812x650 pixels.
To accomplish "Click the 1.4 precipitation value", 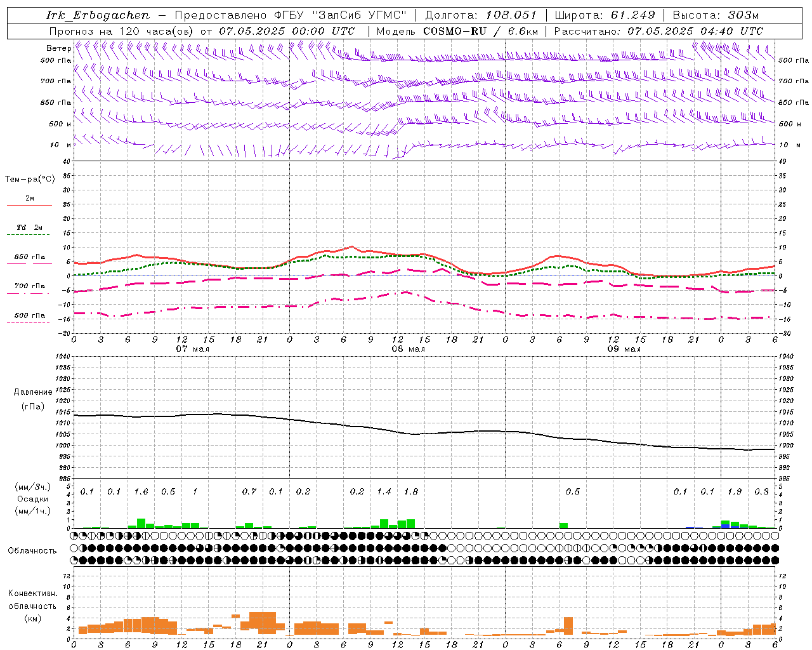I will coord(384,492).
